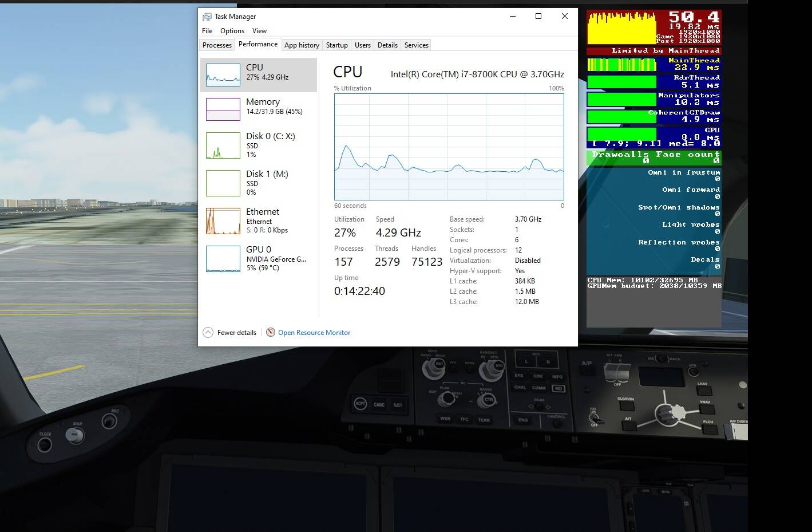Toggle the TFC traffic button
This screenshot has height=532, width=812.
(464, 419)
